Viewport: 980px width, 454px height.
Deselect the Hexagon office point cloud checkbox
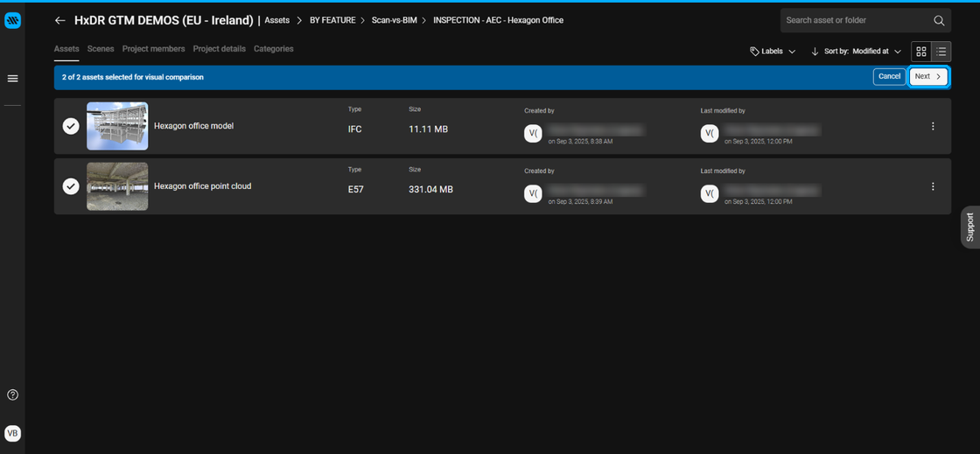[71, 186]
